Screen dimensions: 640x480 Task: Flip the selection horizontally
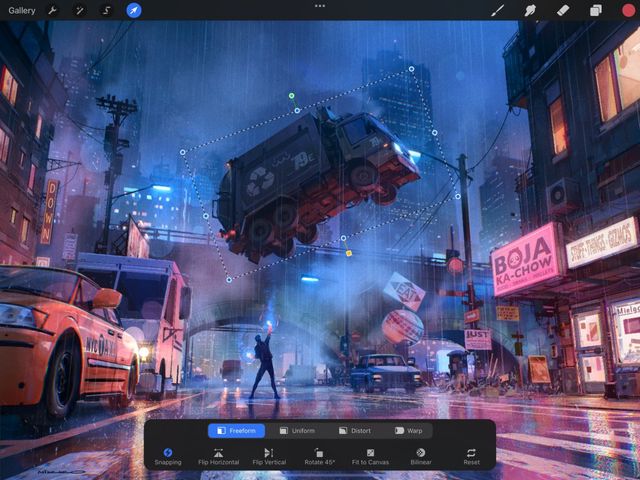(218, 457)
